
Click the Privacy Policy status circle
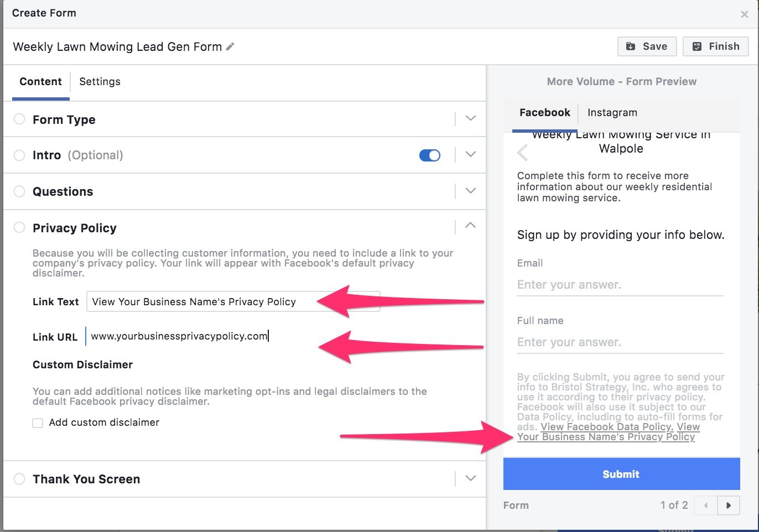coord(19,227)
